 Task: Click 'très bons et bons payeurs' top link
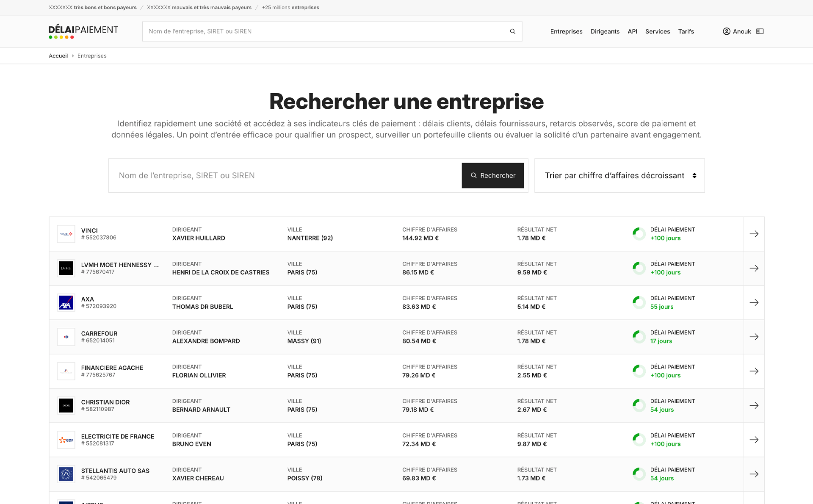coord(93,8)
